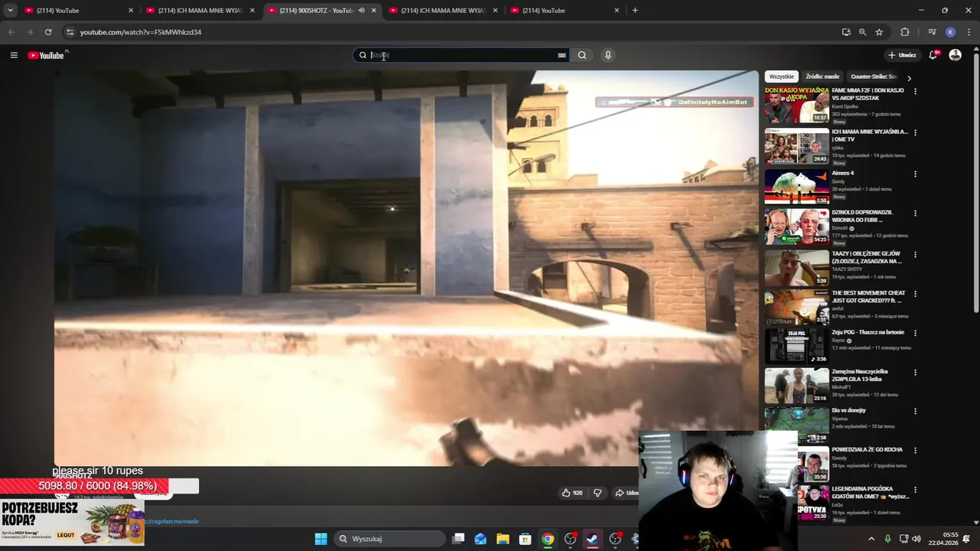
Task: Open a new browser tab with plus
Action: (635, 11)
